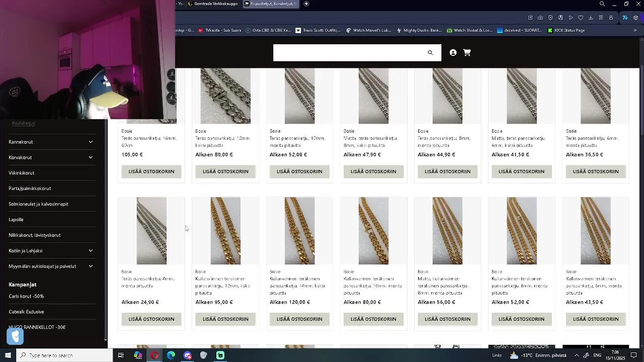The image size is (644, 362).
Task: Click the snapshot camera icon in browser toolbar
Action: click(x=540, y=18)
